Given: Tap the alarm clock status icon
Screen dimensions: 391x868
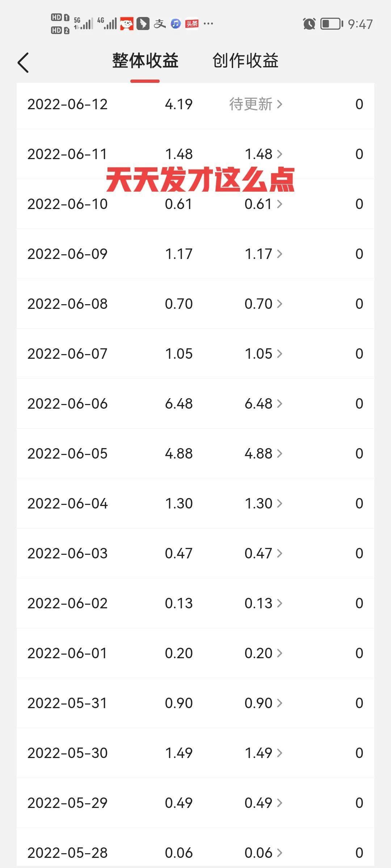Looking at the screenshot, I should [x=309, y=24].
